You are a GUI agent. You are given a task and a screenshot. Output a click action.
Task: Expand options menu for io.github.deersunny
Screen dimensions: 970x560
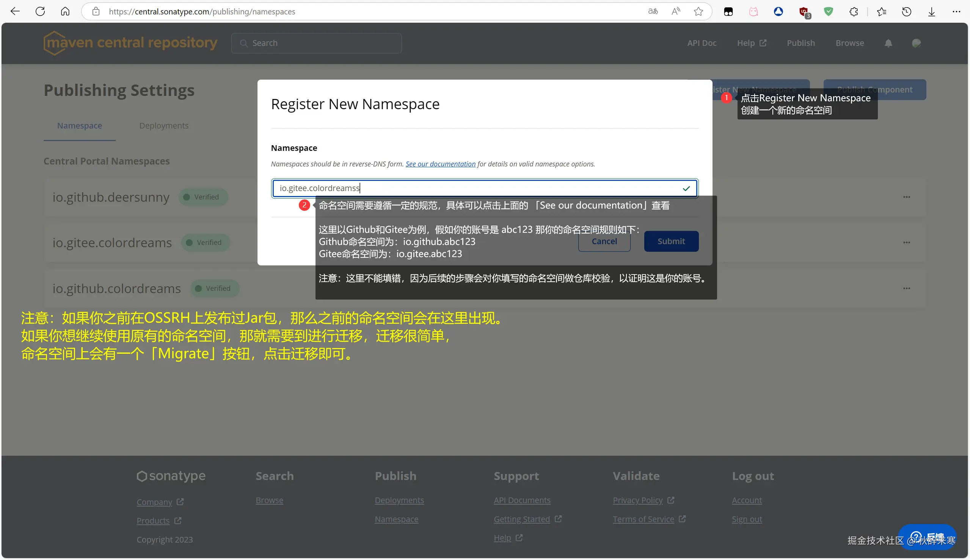tap(907, 197)
